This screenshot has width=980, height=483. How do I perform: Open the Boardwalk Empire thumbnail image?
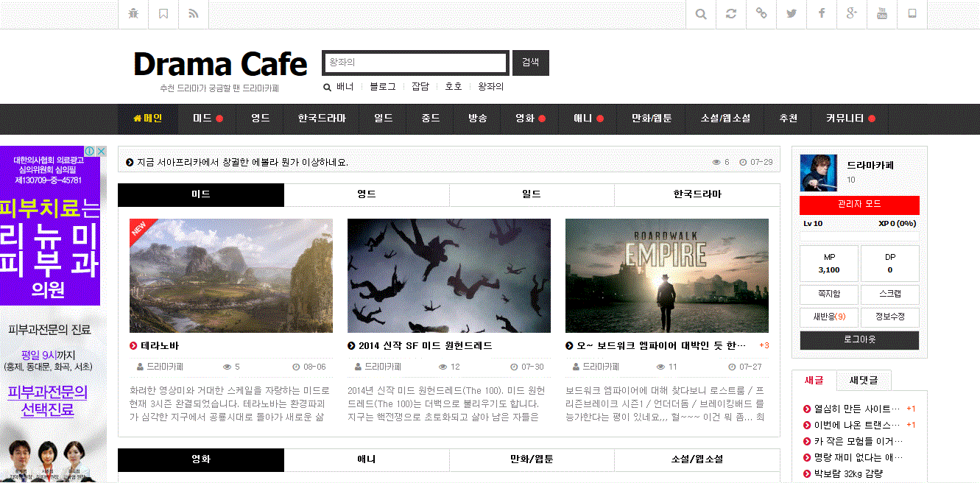pos(668,275)
